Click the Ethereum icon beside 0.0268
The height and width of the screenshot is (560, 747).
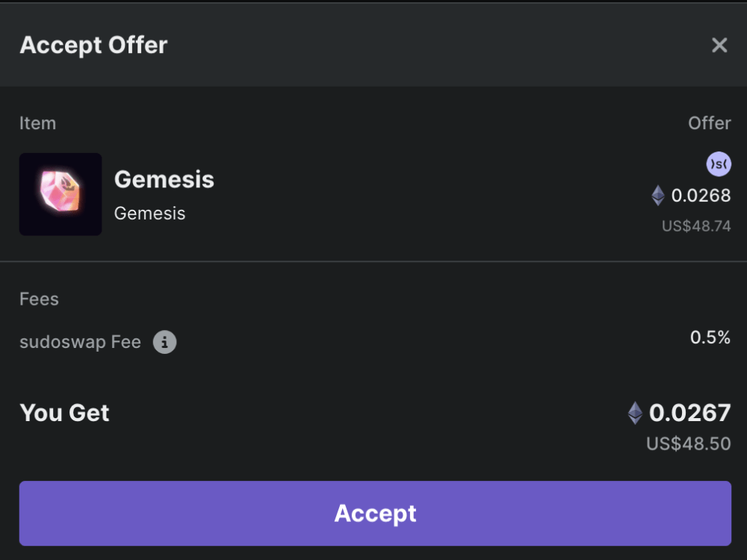[658, 196]
